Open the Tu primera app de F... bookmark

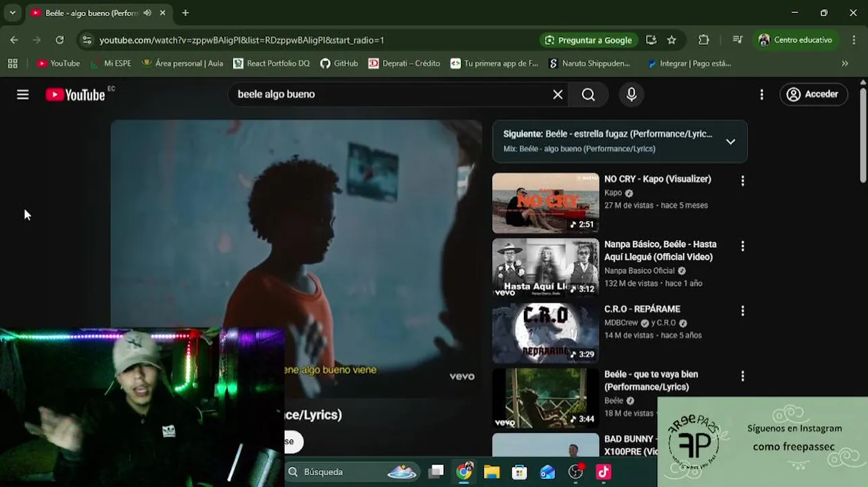[x=494, y=63]
